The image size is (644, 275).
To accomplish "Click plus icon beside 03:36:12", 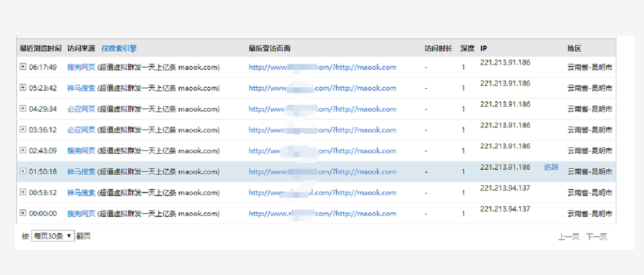I will click(22, 129).
